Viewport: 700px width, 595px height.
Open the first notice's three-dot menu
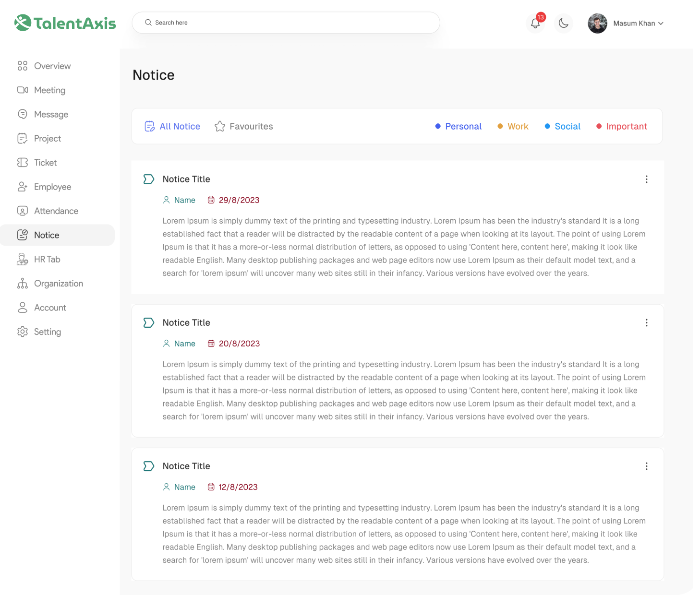pyautogui.click(x=647, y=179)
